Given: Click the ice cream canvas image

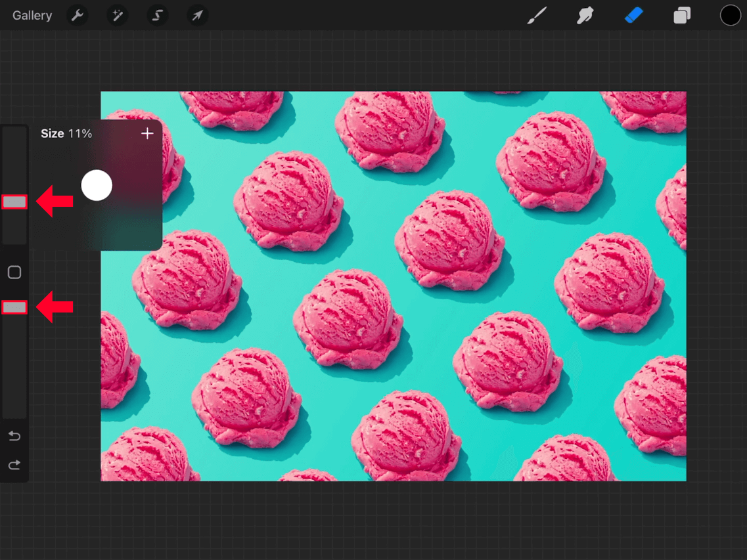Looking at the screenshot, I should click(x=394, y=286).
